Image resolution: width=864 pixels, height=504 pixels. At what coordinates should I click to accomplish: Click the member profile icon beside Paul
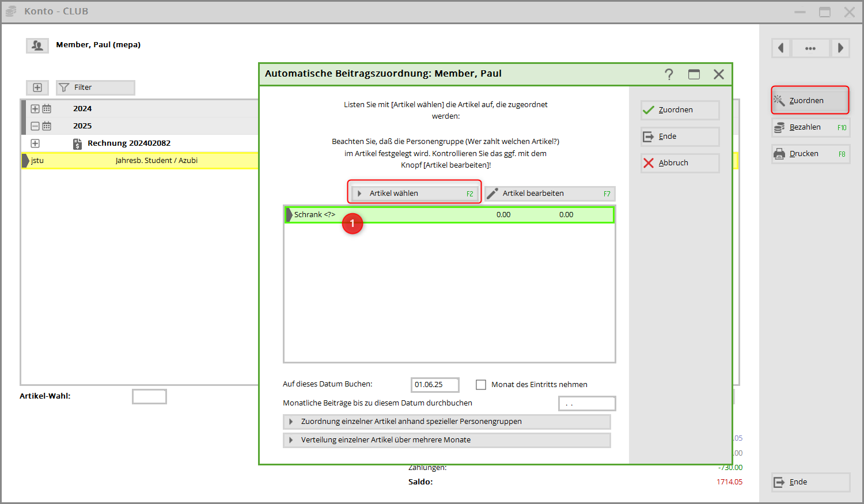(37, 46)
